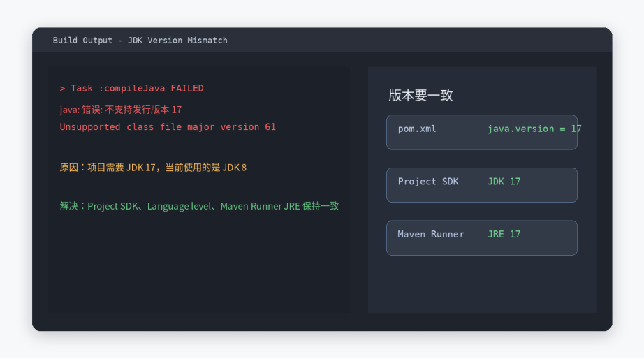Click the JDK 8 text in reason line
The width and height of the screenshot is (644, 359).
pyautogui.click(x=234, y=168)
